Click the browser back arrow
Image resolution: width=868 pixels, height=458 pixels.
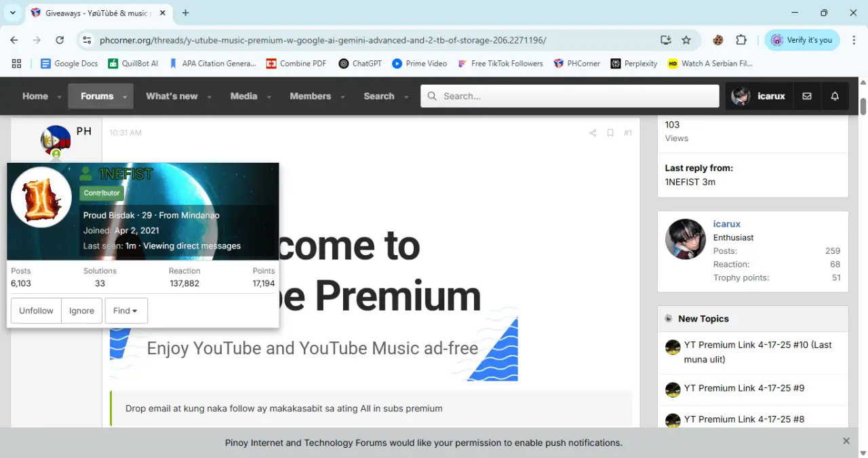(14, 40)
